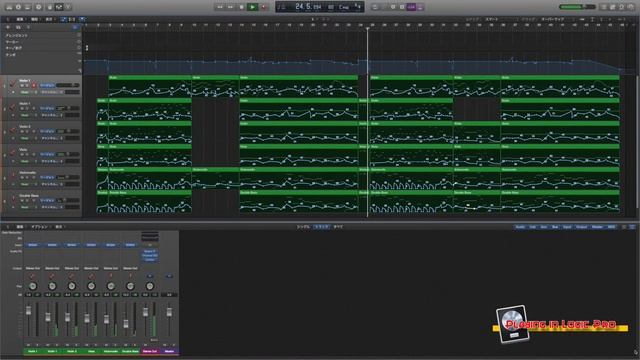Open the Snap menu showing スマート

(492, 19)
